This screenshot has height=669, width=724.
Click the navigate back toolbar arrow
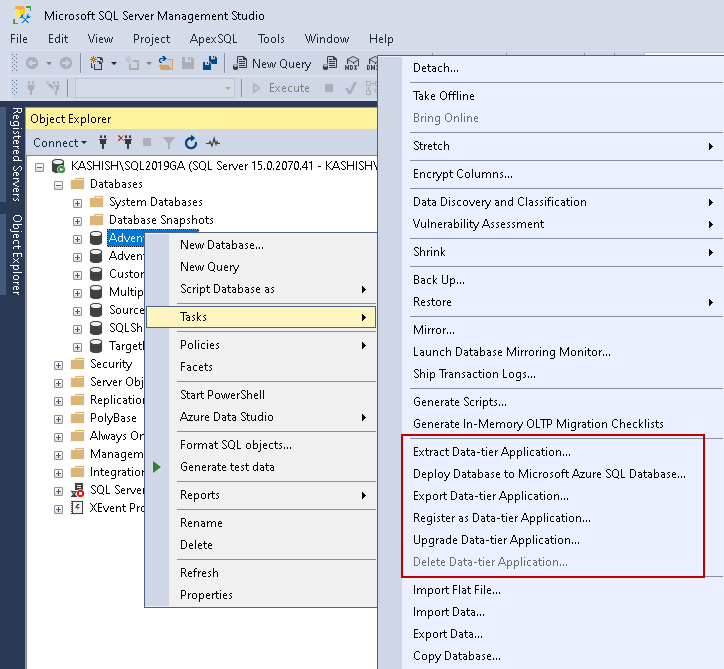pyautogui.click(x=31, y=63)
